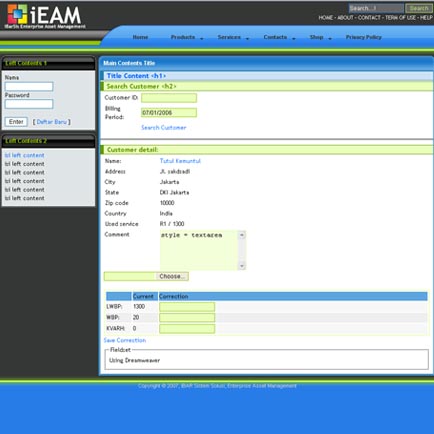
Task: Click the Choose file button
Action: point(172,276)
